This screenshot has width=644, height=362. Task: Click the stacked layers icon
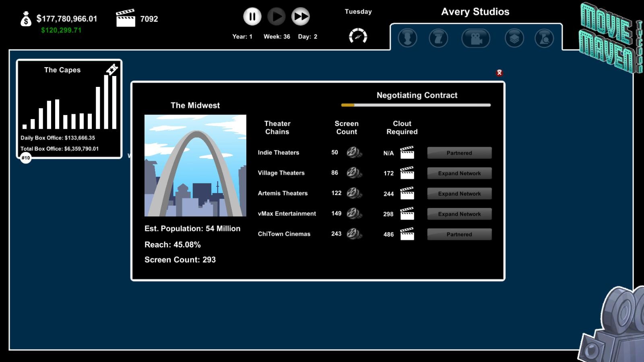point(514,39)
